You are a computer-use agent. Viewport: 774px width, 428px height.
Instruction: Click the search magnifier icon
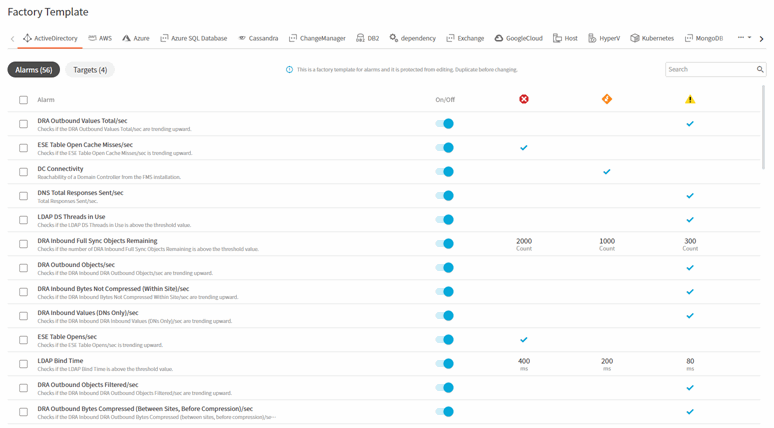(759, 70)
